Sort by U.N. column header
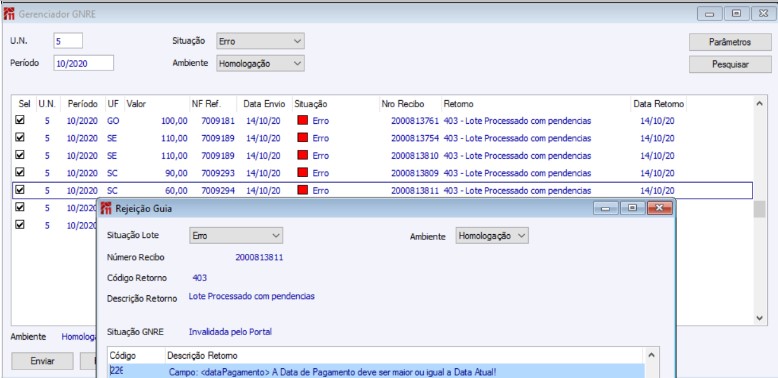This screenshot has width=778, height=378. point(47,104)
